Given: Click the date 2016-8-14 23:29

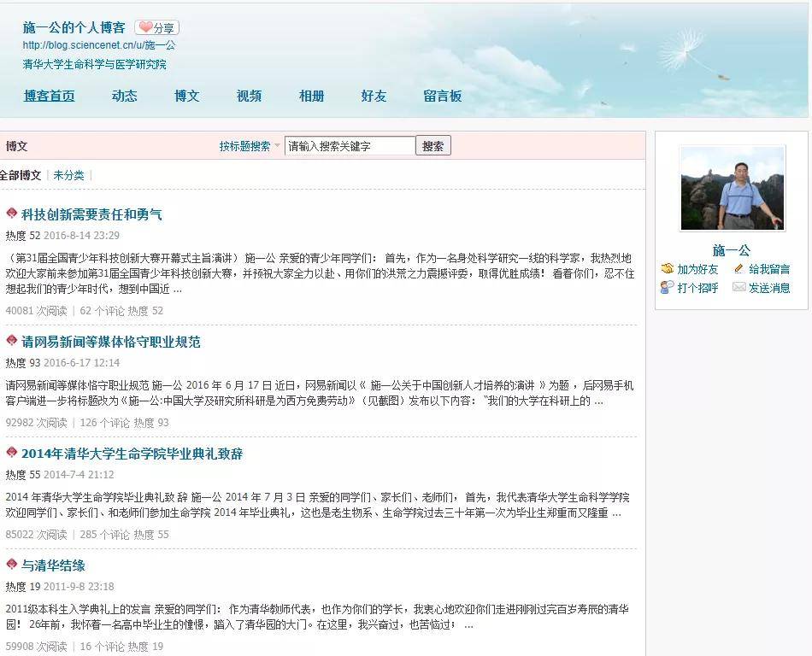Looking at the screenshot, I should [81, 236].
